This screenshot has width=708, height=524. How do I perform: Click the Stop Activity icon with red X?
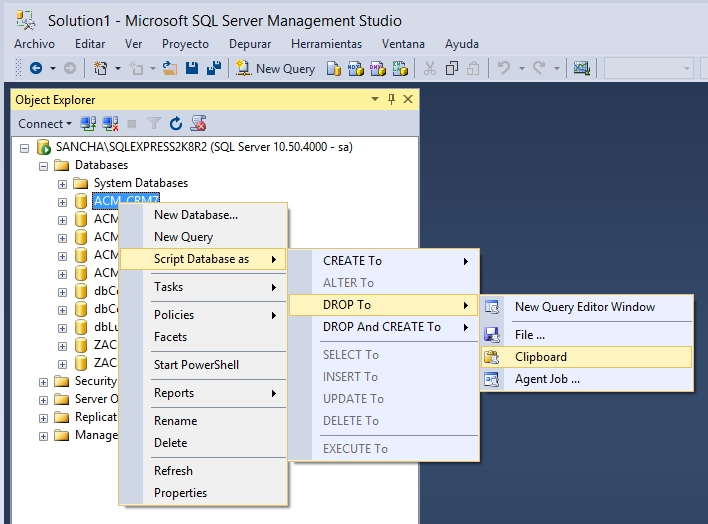[198, 123]
